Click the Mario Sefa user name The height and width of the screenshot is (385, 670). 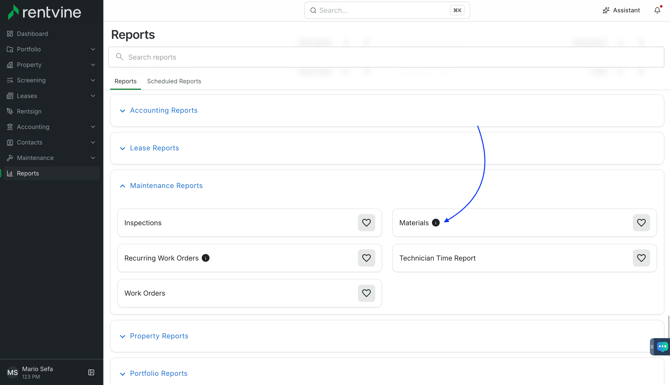point(37,369)
